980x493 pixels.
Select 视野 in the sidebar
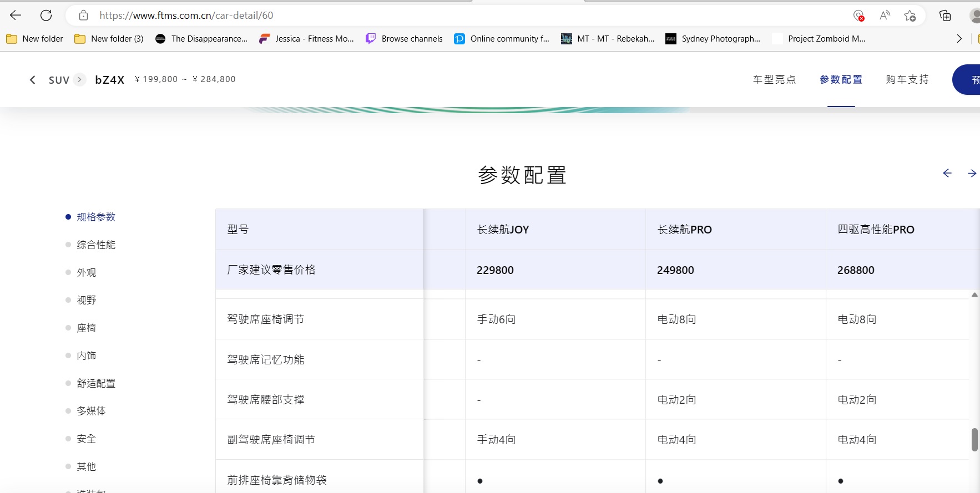[87, 300]
